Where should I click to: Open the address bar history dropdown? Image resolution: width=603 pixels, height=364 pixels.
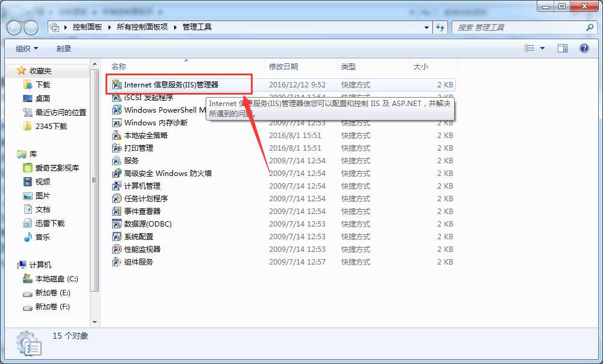click(x=426, y=28)
